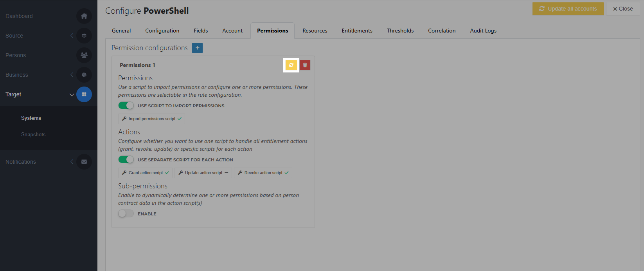Click the Dashboard sidebar label

pyautogui.click(x=19, y=16)
